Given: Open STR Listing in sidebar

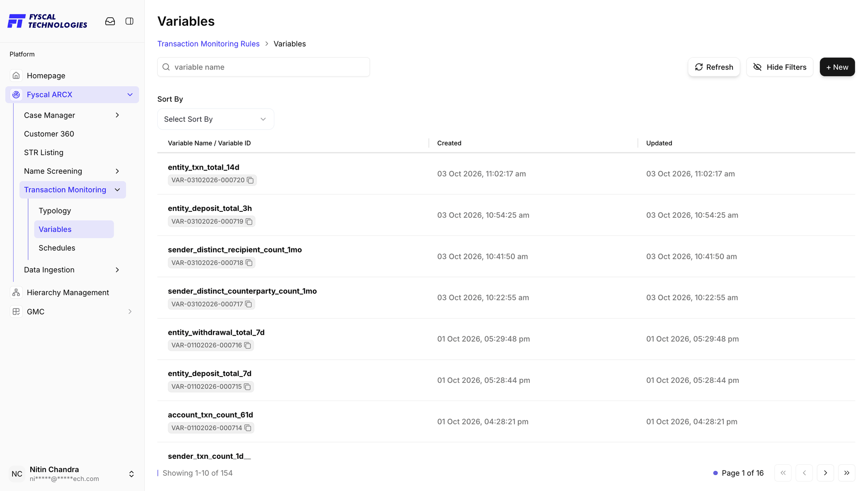Looking at the screenshot, I should 43,153.
